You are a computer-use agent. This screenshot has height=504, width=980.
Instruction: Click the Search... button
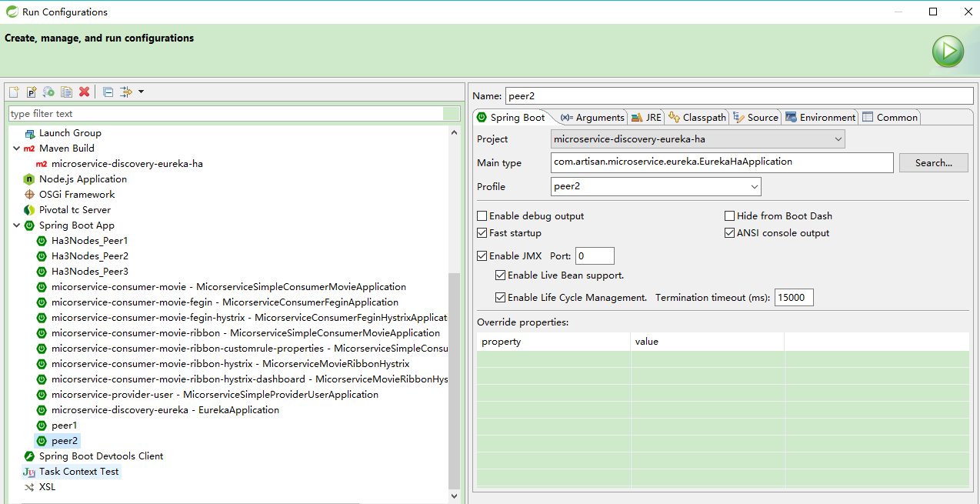click(934, 162)
